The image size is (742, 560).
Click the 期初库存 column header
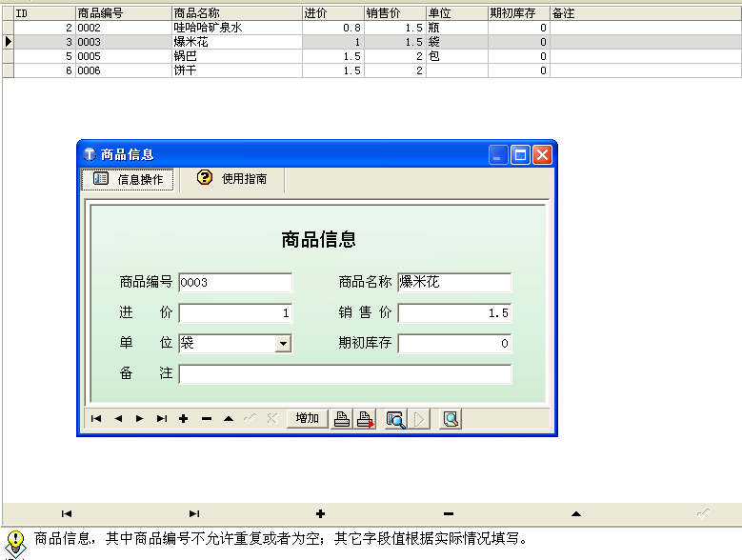tap(519, 13)
